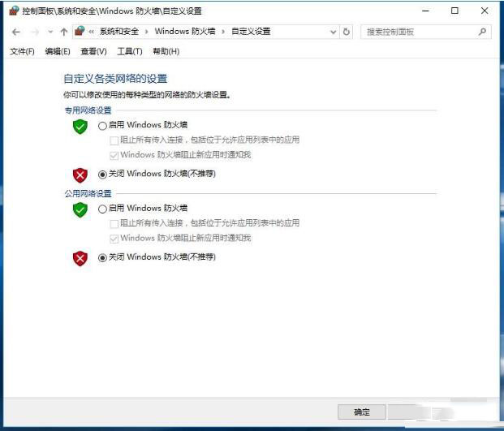Expand the address bar history dropdown
The height and width of the screenshot is (431, 504).
click(x=334, y=32)
